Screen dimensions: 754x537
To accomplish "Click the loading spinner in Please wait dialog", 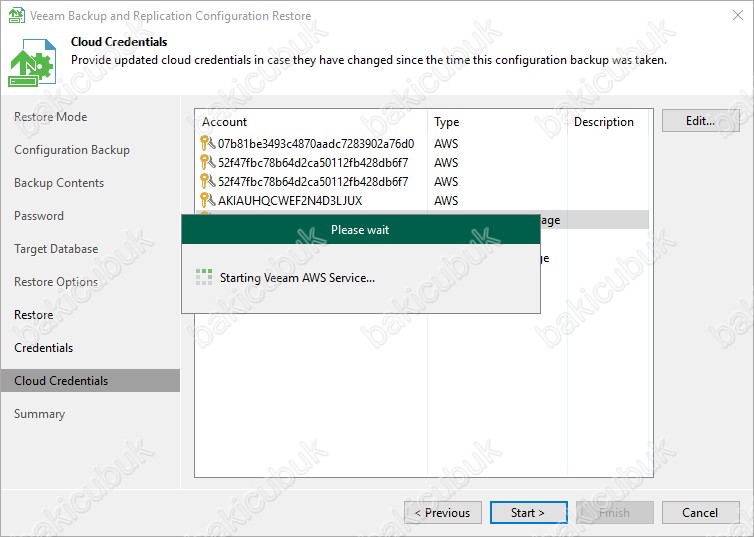I will point(204,277).
